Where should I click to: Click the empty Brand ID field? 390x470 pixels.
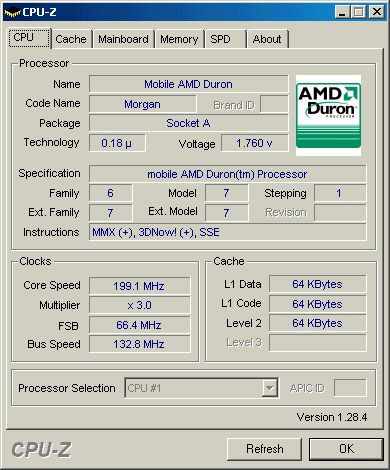(x=274, y=104)
